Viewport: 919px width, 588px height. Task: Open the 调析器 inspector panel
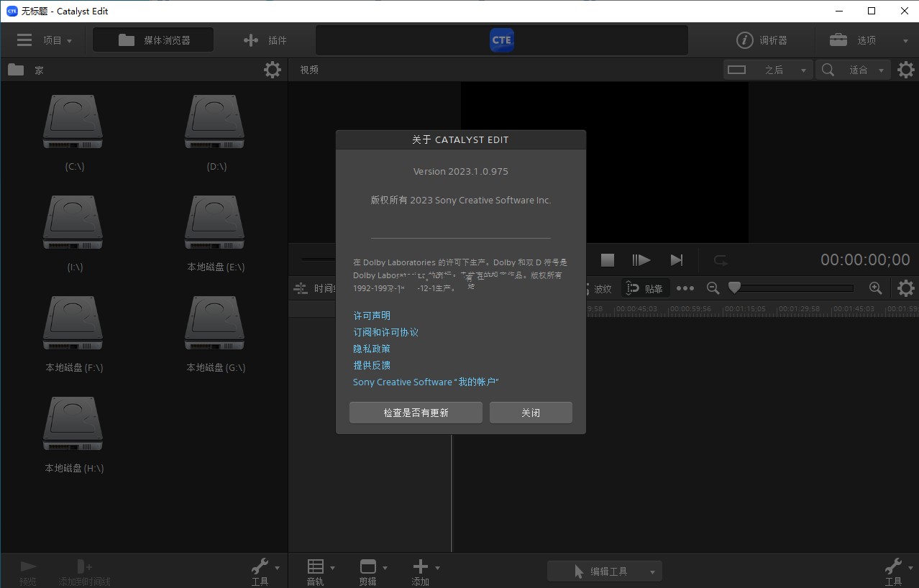coord(762,40)
